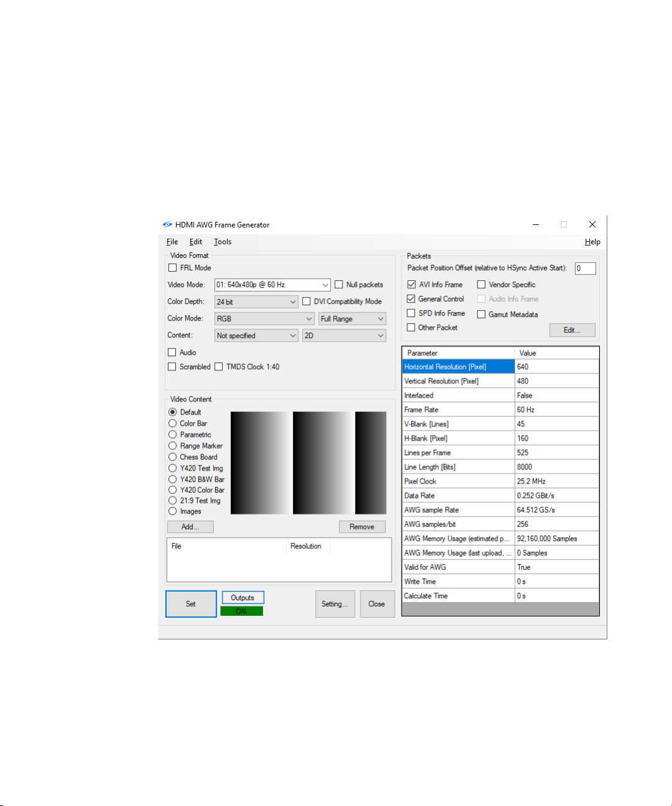Screen dimensions: 672x806
Task: Click the green ON output indicator
Action: 241,611
